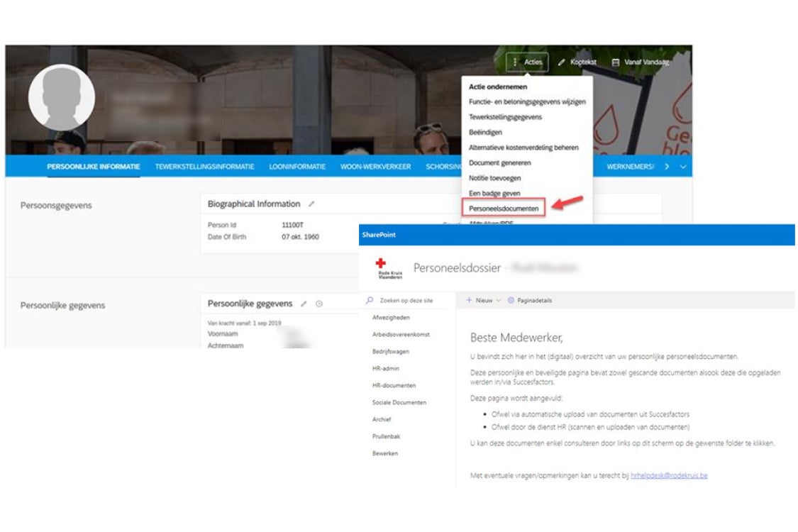The width and height of the screenshot is (798, 532).
Task: Choose Document genereren in the menu
Action: click(x=499, y=163)
